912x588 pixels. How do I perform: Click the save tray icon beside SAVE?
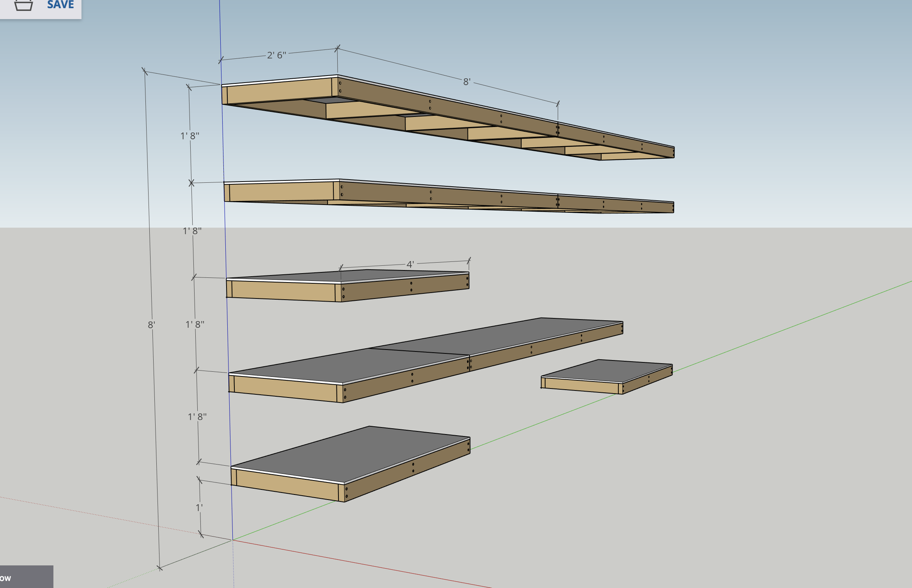coord(23,5)
